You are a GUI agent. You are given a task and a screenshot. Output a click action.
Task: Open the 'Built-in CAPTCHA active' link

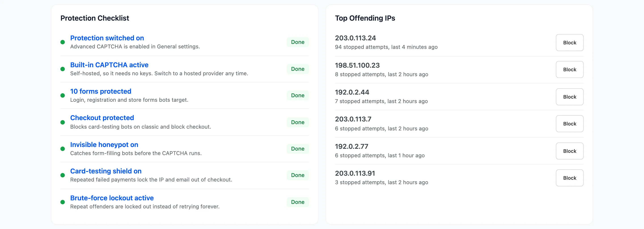[x=109, y=65]
